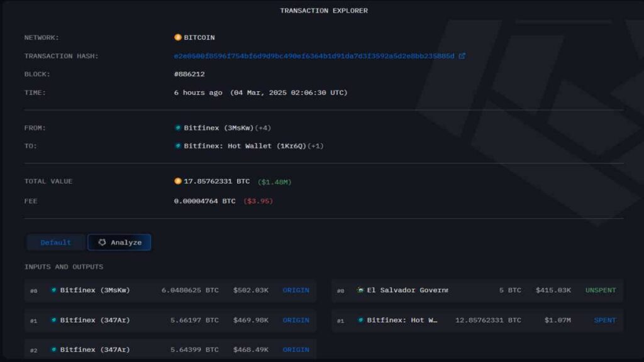
Task: Click the $468.49K input value
Action: (x=250, y=349)
